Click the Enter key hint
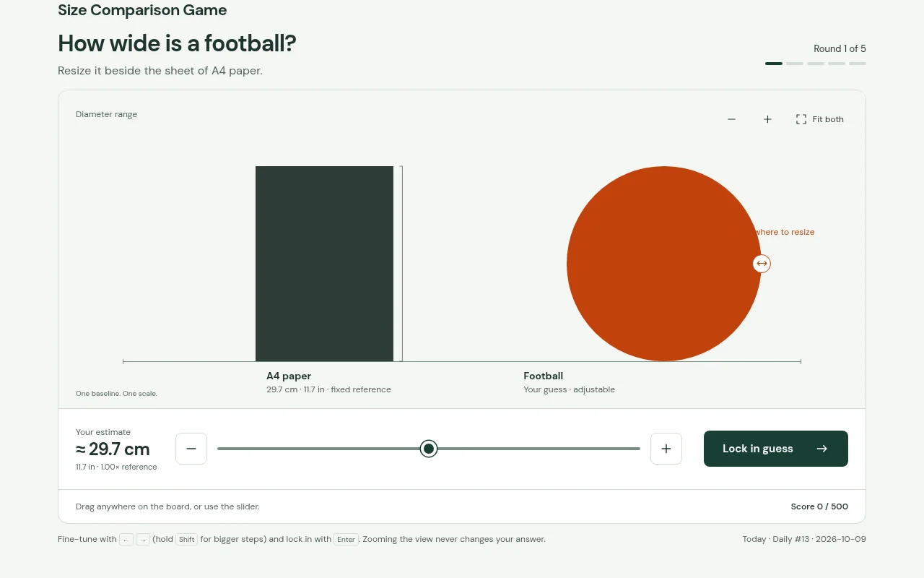Image resolution: width=924 pixels, height=578 pixels. click(346, 540)
